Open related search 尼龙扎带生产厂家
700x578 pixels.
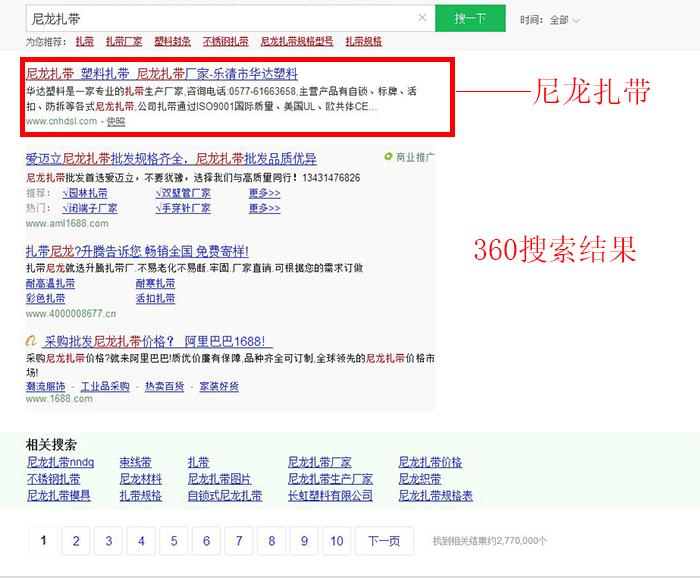pos(330,479)
